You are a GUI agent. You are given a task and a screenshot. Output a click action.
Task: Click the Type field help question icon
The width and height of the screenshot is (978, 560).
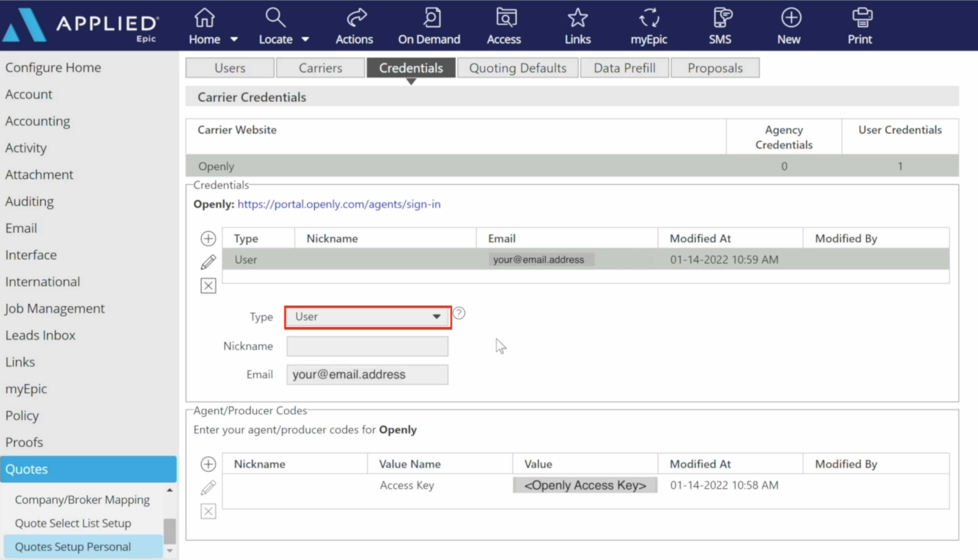pos(459,314)
